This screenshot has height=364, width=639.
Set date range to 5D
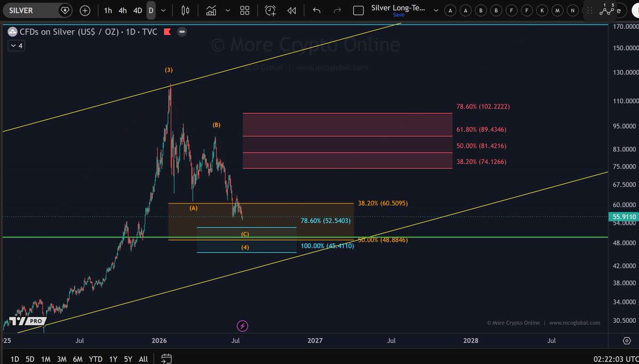pyautogui.click(x=30, y=359)
